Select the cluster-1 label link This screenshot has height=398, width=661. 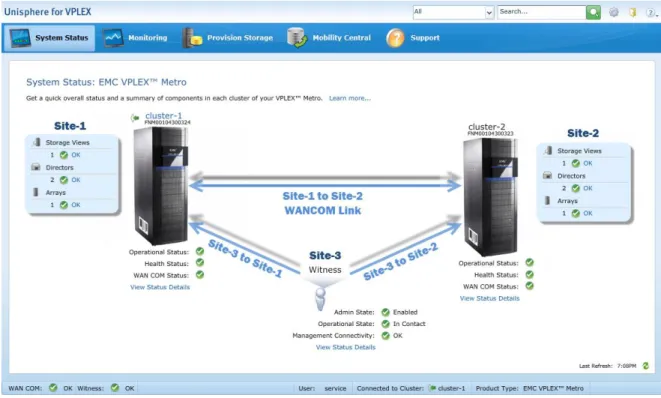point(164,116)
